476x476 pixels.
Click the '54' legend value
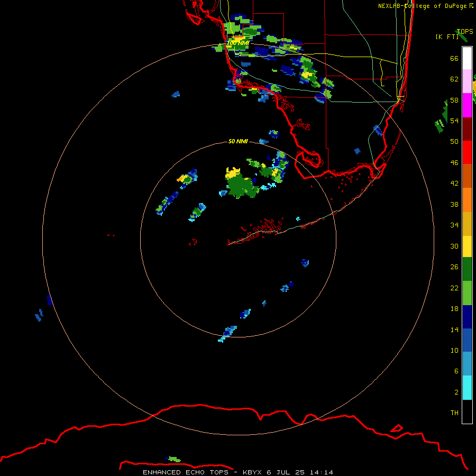[x=454, y=121]
